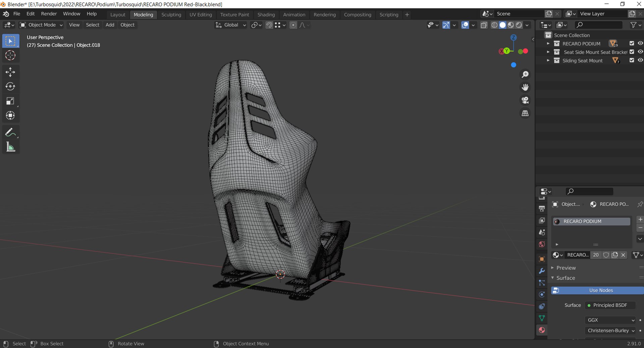Image resolution: width=644 pixels, height=348 pixels.
Task: Switch to the Shading workspace tab
Action: click(x=266, y=15)
